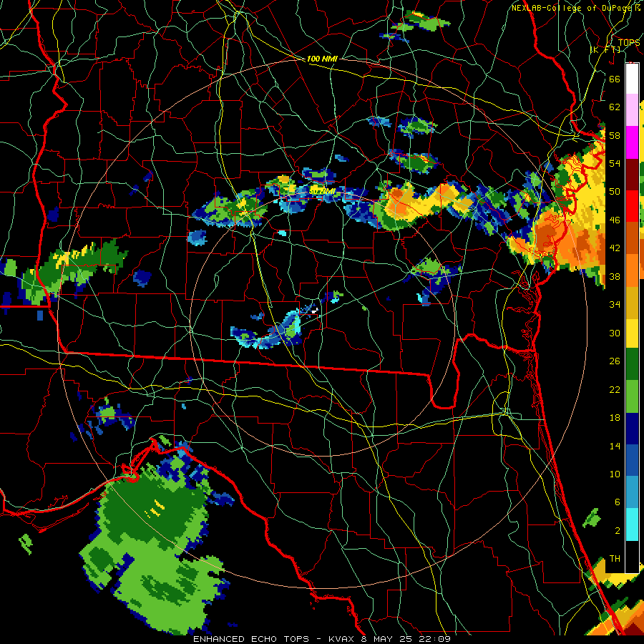Click the legend value 2
Image resolution: width=644 pixels, height=644 pixels.
pyautogui.click(x=617, y=531)
